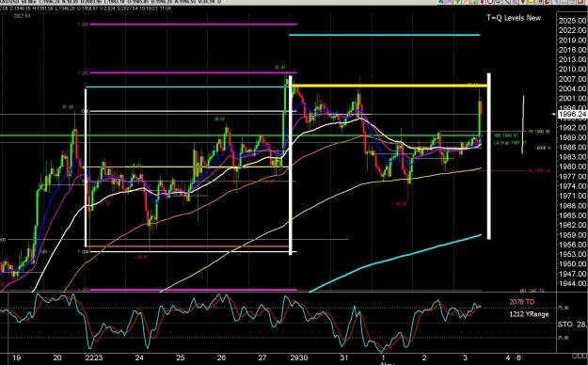Select the thick yellow horizontal level line

390,86
